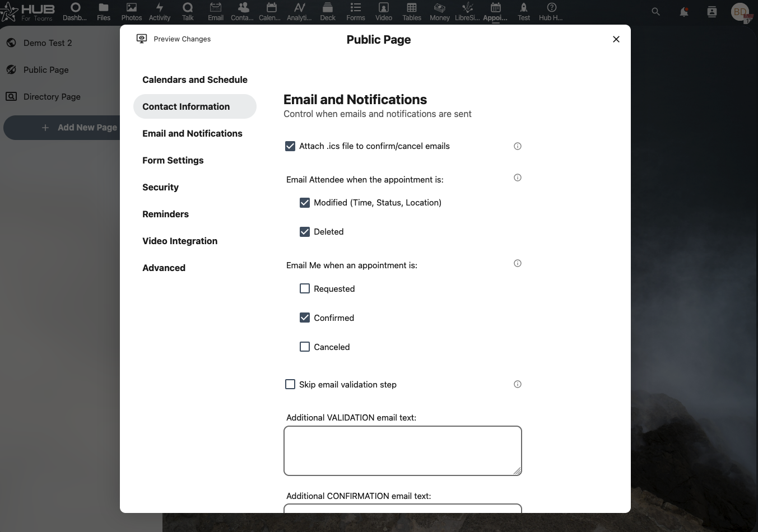758x532 pixels.
Task: Select Form Settings section
Action: point(195,160)
